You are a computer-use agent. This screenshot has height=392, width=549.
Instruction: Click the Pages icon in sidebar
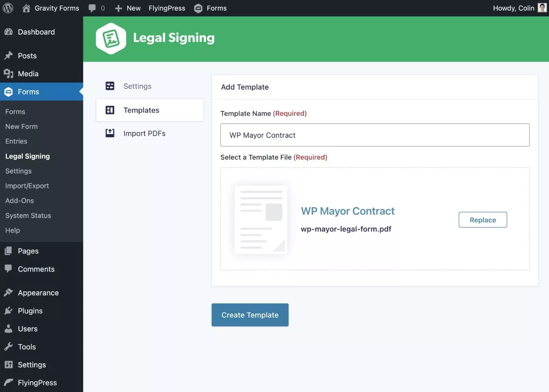click(x=9, y=251)
